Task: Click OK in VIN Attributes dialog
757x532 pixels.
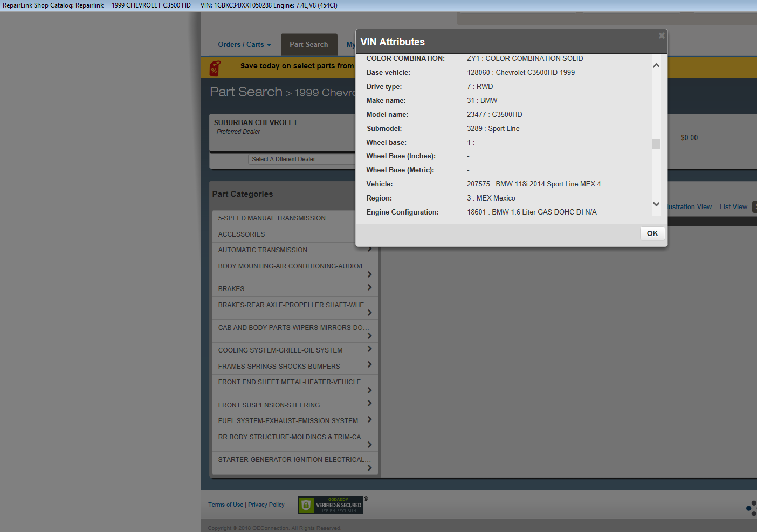Action: pos(652,233)
